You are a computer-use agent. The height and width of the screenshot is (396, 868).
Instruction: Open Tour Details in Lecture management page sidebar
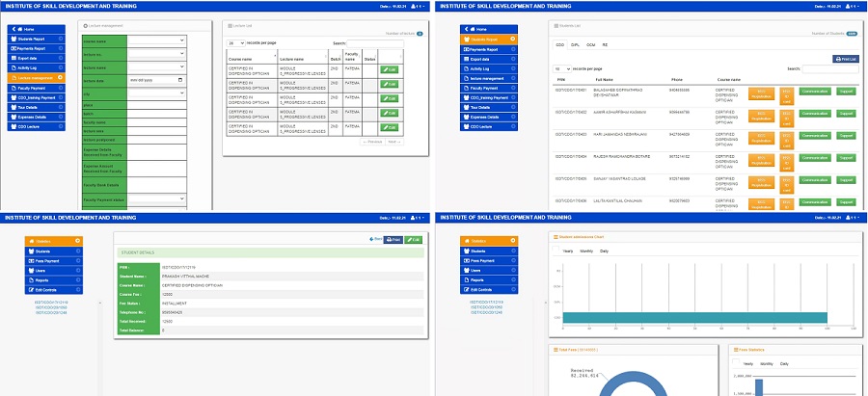[37, 107]
